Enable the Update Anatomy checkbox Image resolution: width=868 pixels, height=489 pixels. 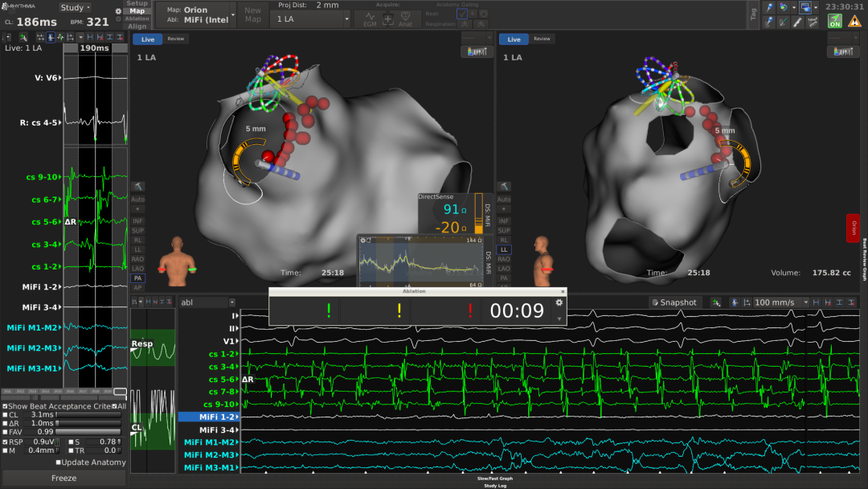click(59, 462)
